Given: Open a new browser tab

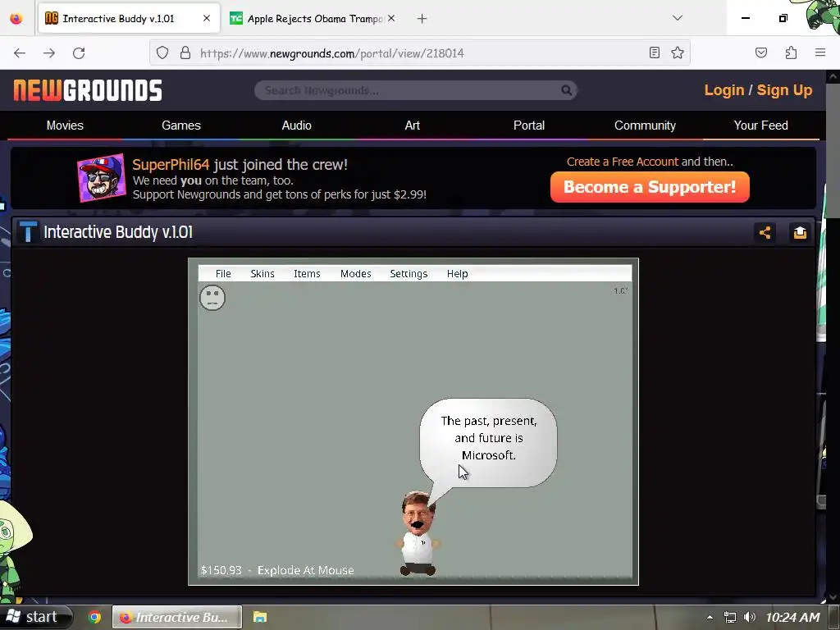Looking at the screenshot, I should pyautogui.click(x=422, y=19).
